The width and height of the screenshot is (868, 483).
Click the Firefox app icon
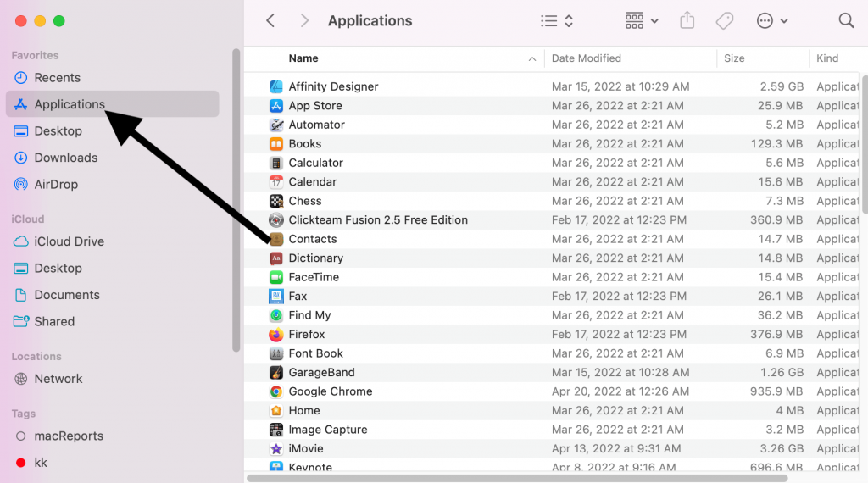coord(276,334)
